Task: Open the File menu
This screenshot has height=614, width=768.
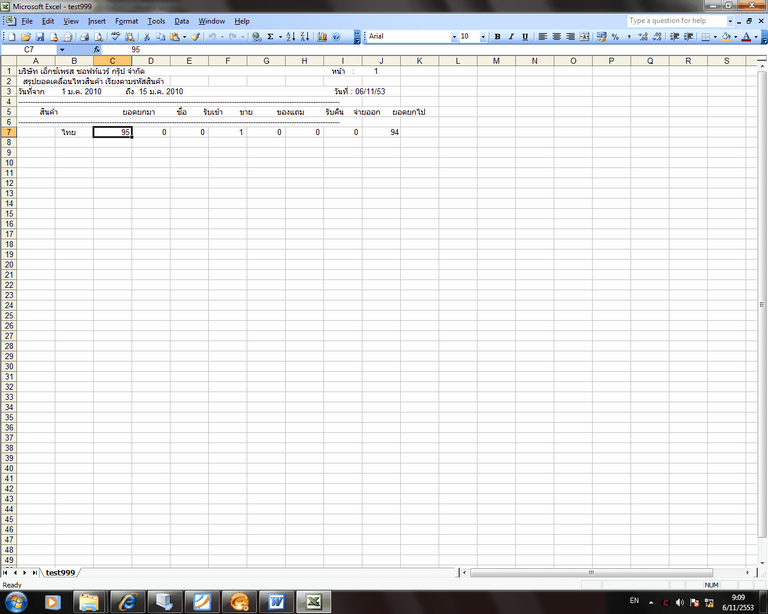Action: click(27, 21)
